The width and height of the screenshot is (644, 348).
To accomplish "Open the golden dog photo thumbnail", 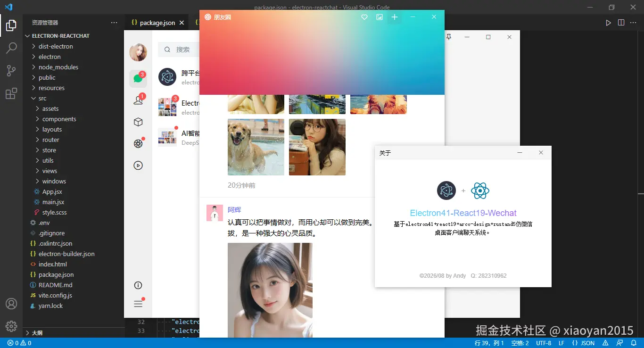I will point(256,147).
